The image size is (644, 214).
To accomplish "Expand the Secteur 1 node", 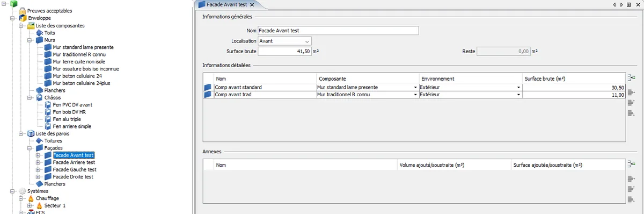I will tap(30, 205).
